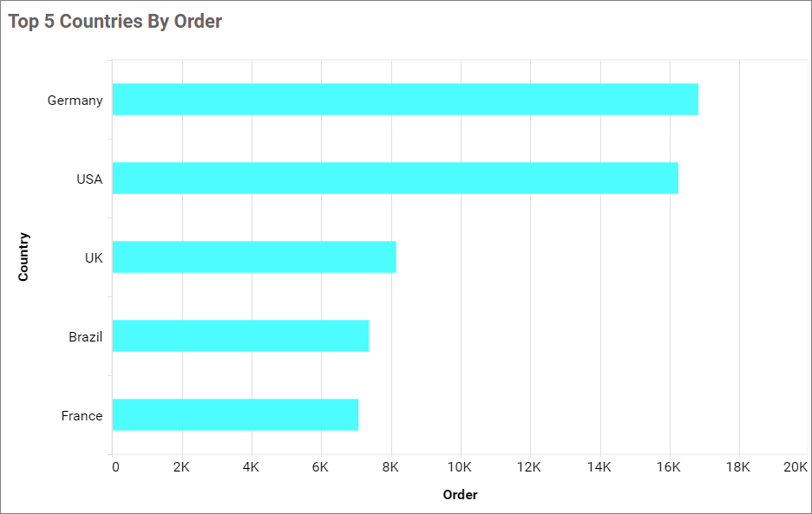
Task: Click the Country axis title
Action: point(23,257)
